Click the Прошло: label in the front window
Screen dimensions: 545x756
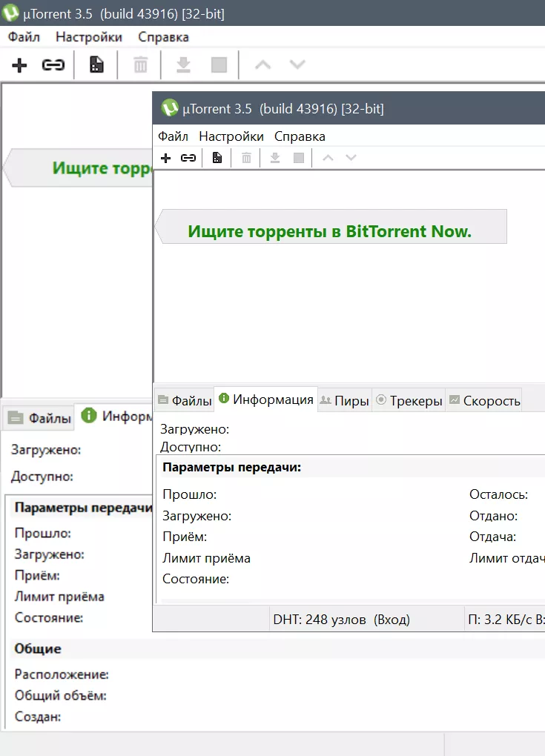coord(190,494)
